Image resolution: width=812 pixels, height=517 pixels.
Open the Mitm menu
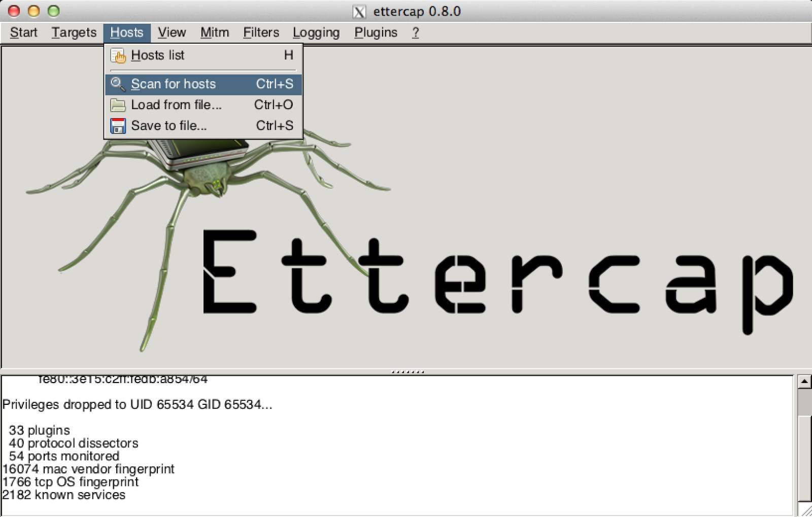(215, 32)
